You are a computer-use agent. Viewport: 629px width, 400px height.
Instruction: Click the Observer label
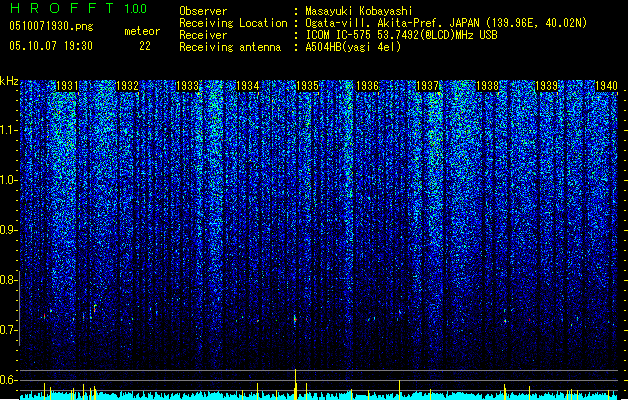[x=203, y=11]
